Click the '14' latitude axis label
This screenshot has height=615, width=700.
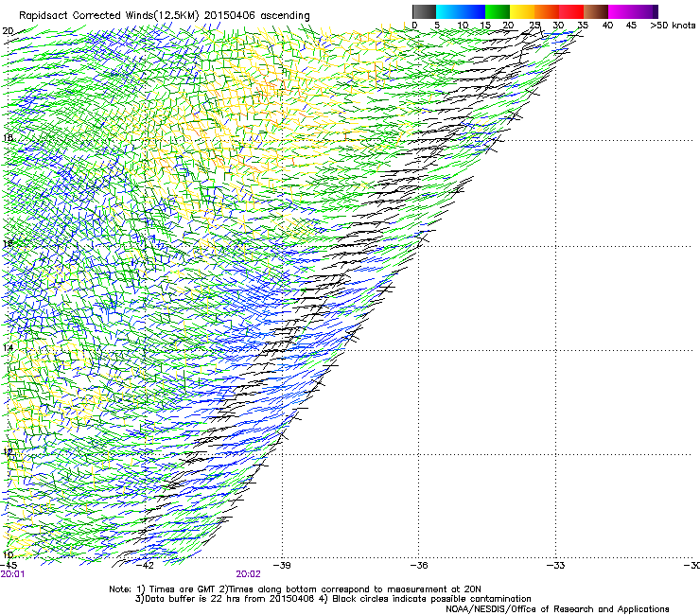8,347
